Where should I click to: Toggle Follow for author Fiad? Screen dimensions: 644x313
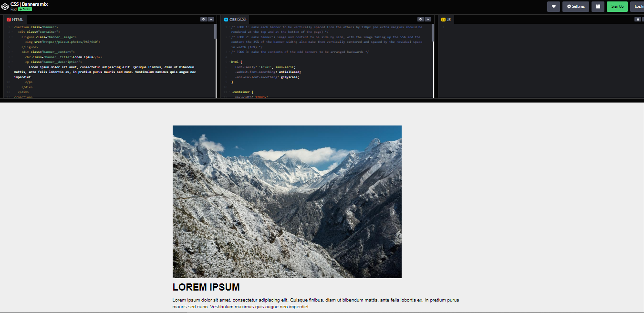point(25,9)
